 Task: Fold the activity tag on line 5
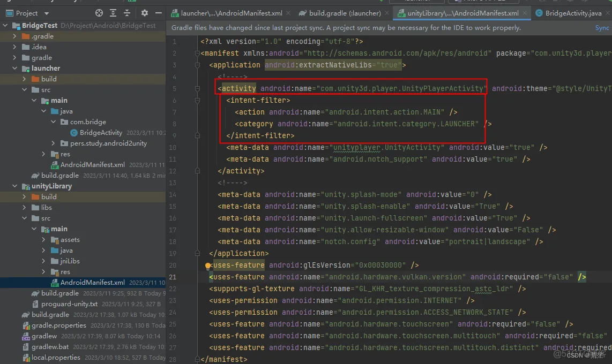click(x=198, y=89)
